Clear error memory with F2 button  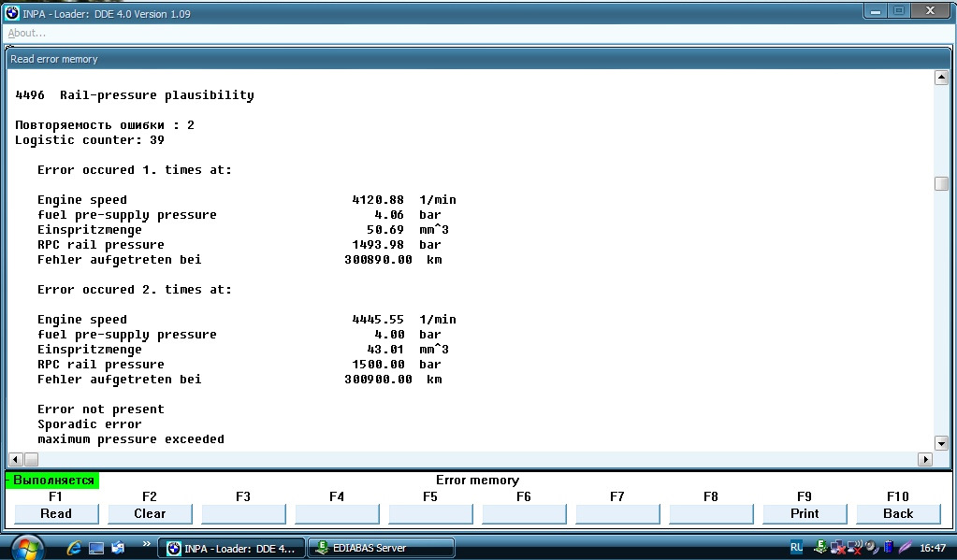150,513
